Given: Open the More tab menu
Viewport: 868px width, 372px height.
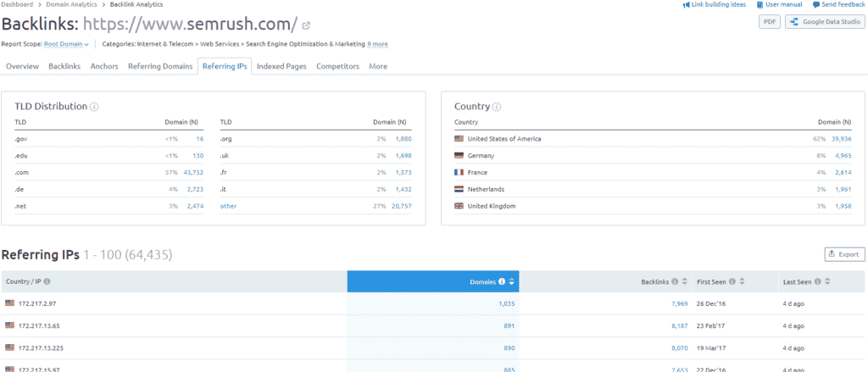Looking at the screenshot, I should [x=378, y=66].
